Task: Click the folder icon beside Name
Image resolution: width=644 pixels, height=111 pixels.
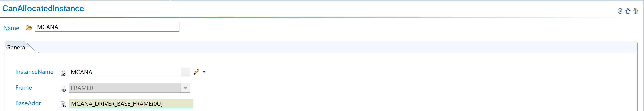Action: click(x=29, y=28)
